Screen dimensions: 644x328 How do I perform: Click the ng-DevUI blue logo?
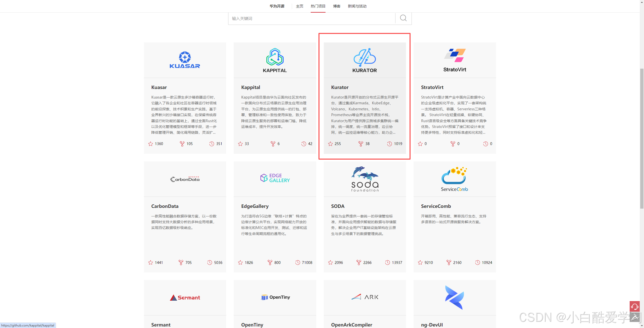[455, 297]
